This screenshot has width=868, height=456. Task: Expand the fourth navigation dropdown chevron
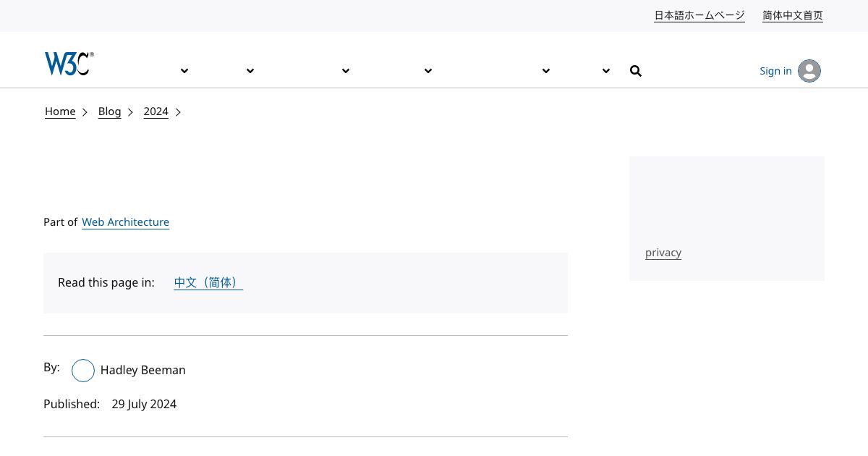[x=428, y=70]
